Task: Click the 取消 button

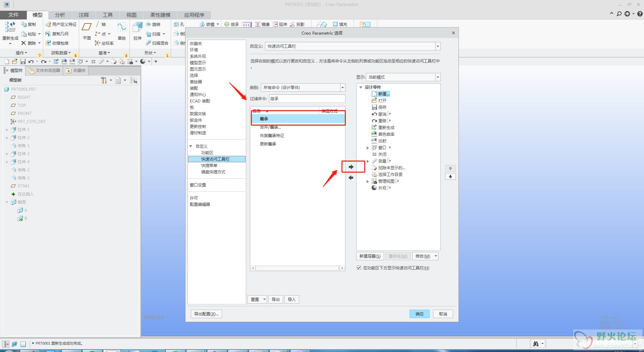Action: pyautogui.click(x=443, y=314)
